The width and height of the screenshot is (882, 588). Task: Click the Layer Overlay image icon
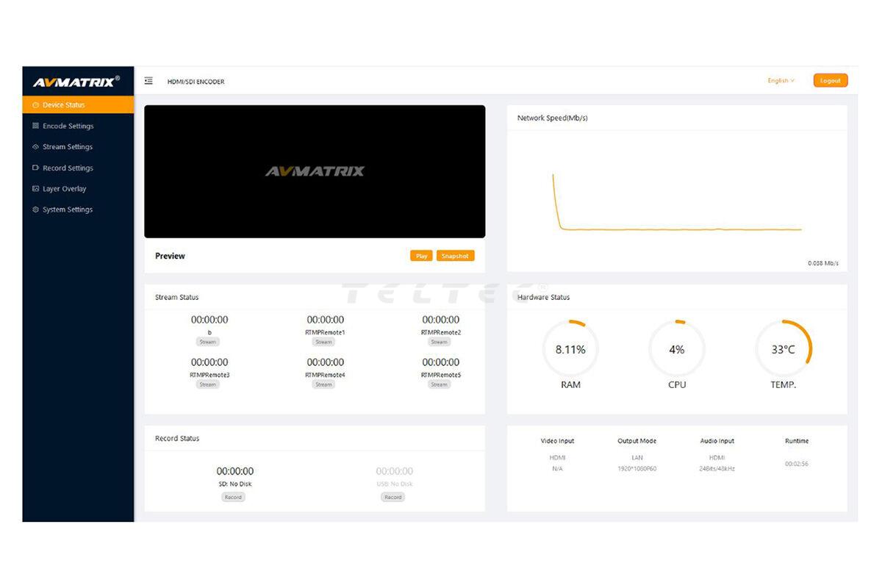click(x=35, y=189)
